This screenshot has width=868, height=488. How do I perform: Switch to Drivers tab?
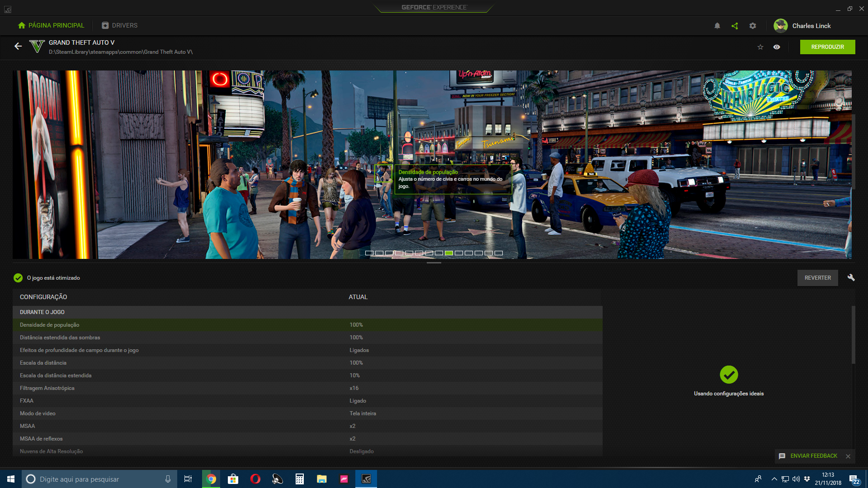click(120, 26)
